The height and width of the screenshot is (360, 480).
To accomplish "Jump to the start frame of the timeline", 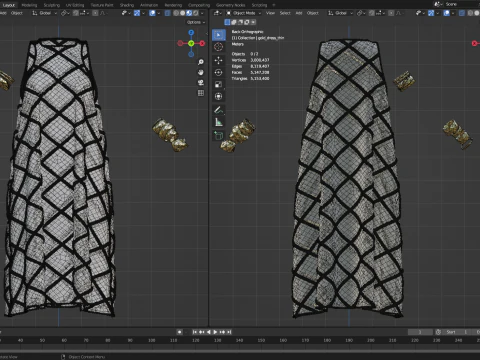I will point(194,332).
